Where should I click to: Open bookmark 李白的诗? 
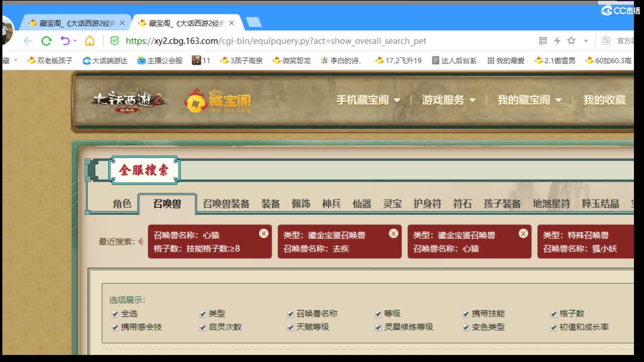click(x=342, y=60)
